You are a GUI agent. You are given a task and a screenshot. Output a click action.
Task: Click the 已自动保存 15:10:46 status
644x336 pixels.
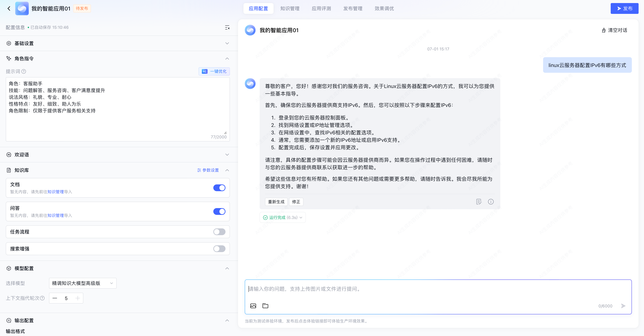pyautogui.click(x=48, y=27)
